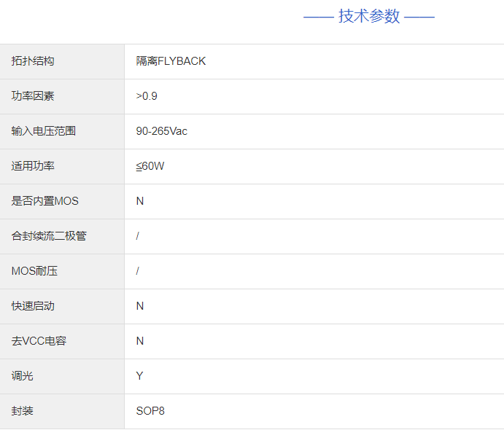Screen dimensions: 504x438
Task: Select the 隔离FLYBACK value
Action: (171, 61)
